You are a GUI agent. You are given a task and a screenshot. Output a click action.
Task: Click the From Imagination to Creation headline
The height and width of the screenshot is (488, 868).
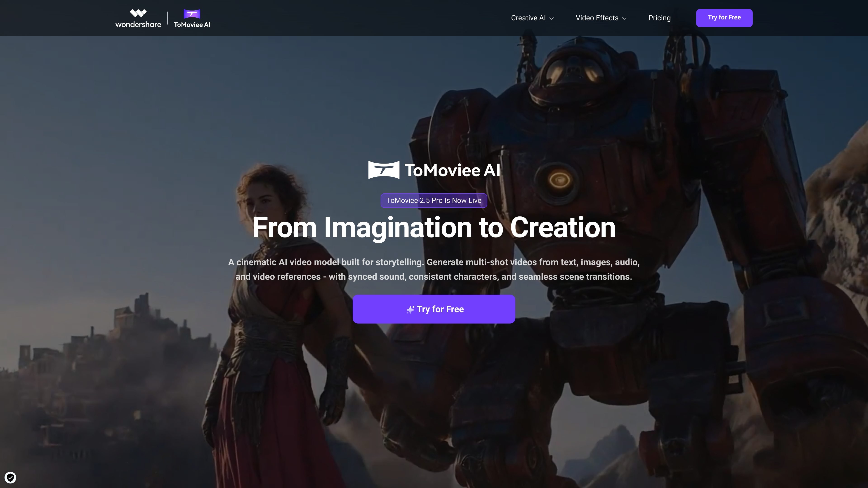(434, 228)
